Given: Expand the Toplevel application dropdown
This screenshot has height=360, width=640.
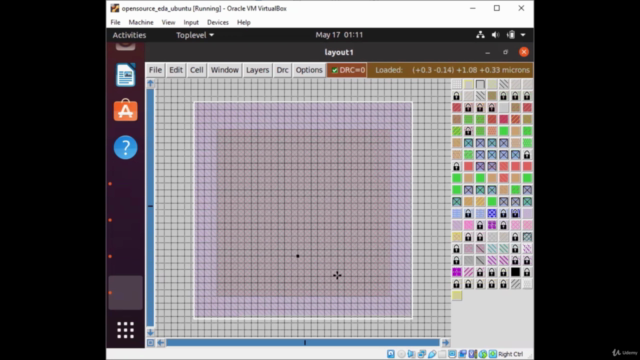Looking at the screenshot, I should point(195,35).
